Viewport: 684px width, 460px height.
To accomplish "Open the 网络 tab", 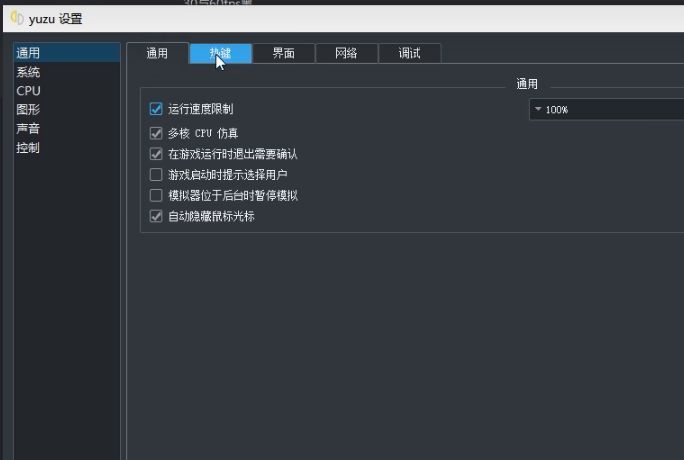I will [x=346, y=54].
